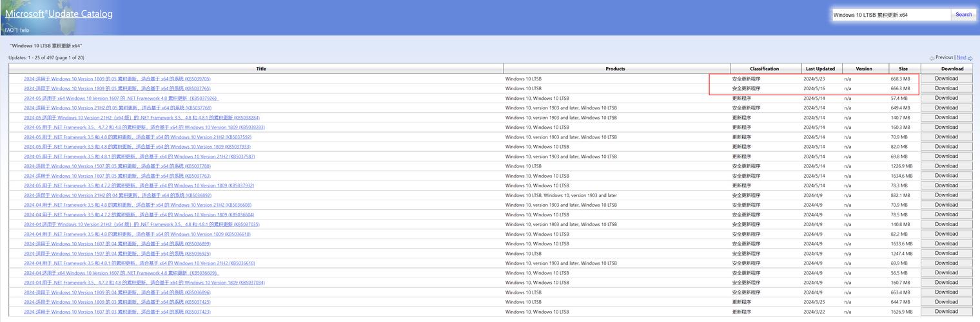Download the KB5037788 update
980x322 pixels.
point(946,166)
